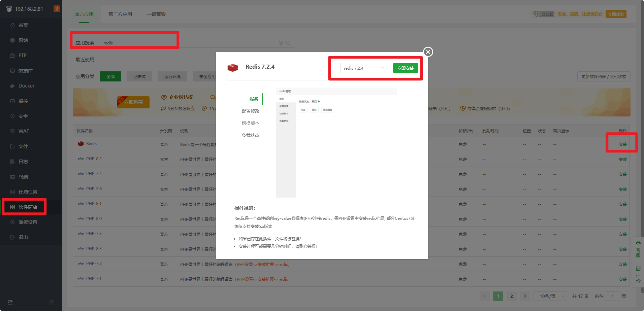Click the previous page arrow
The width and height of the screenshot is (644, 311).
pos(485,296)
